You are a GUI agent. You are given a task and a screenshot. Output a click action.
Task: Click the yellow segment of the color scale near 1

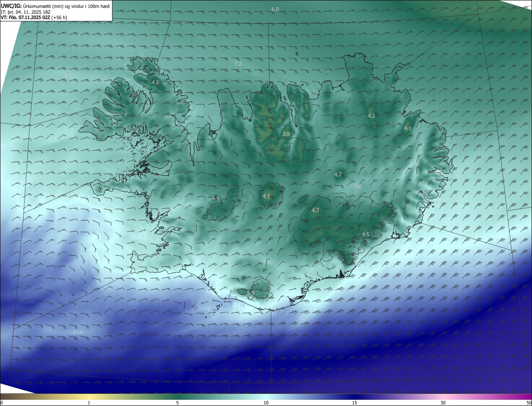pos(89,396)
